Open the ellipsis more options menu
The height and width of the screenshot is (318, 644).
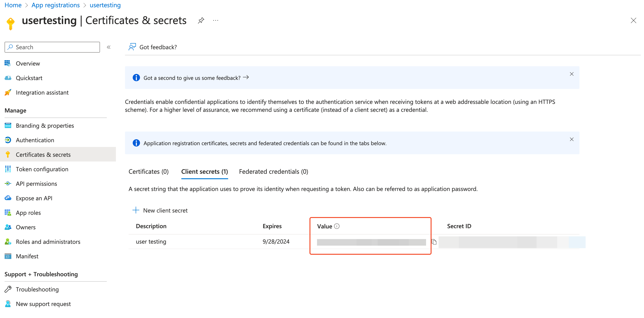215,20
